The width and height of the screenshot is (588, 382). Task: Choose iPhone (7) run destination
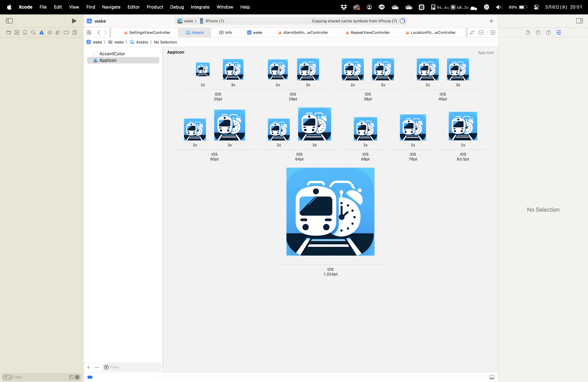click(x=212, y=21)
